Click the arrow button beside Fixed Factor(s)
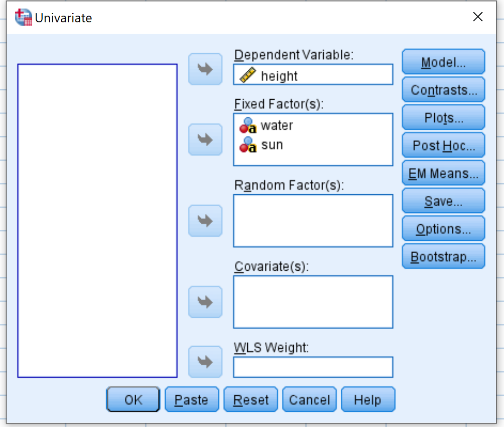This screenshot has width=504, height=427. pyautogui.click(x=205, y=140)
